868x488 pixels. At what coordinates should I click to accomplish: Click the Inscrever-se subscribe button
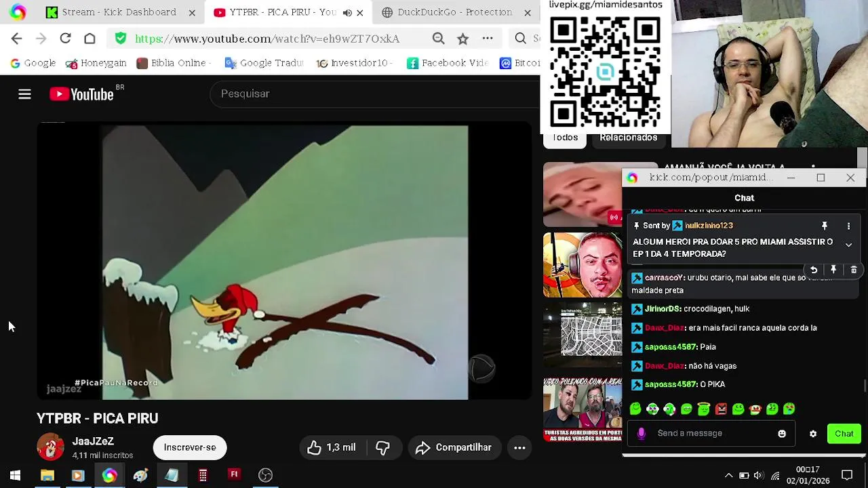(x=190, y=447)
